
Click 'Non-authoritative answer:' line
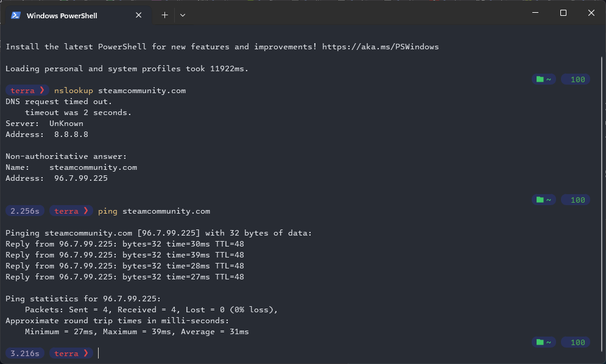(66, 156)
